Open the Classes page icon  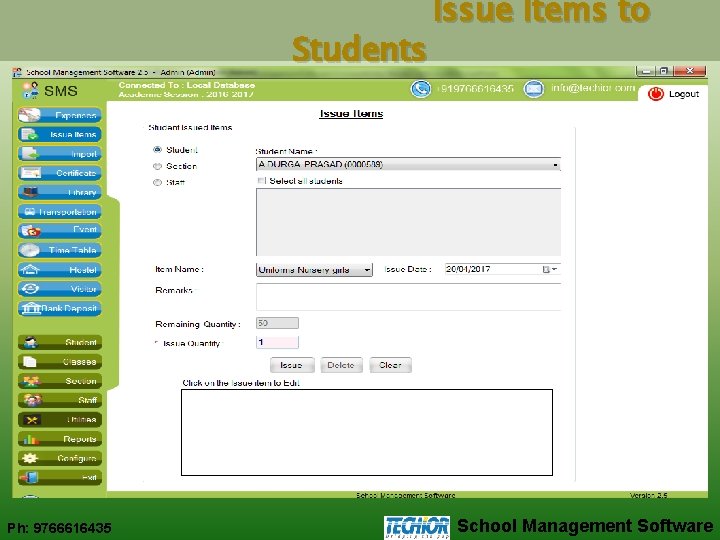pyautogui.click(x=30, y=362)
